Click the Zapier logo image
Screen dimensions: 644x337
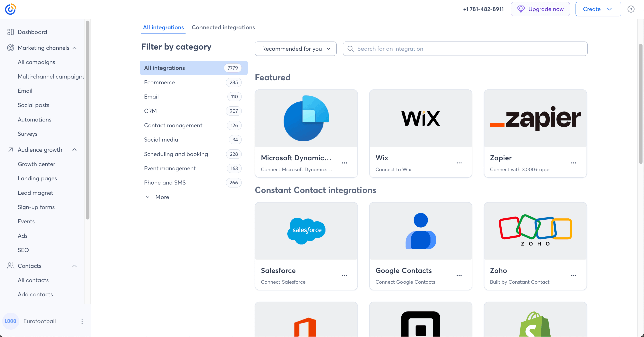click(x=535, y=118)
